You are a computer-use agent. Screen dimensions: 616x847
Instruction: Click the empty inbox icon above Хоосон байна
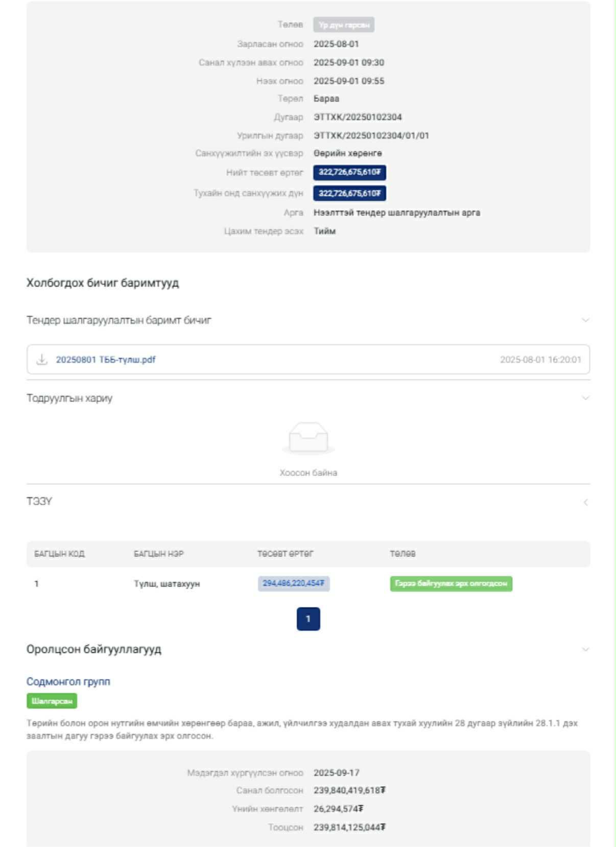tap(308, 438)
